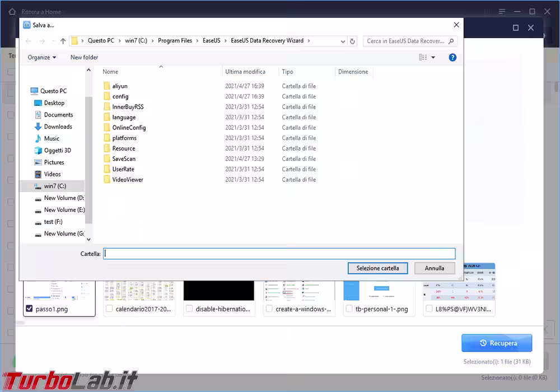This screenshot has width=560, height=392.
Task: Open the help question mark icon
Action: 452,58
